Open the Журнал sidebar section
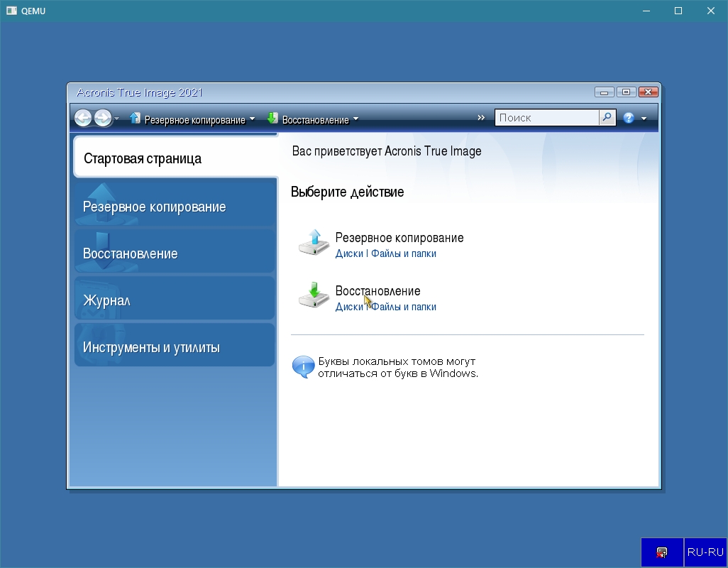The width and height of the screenshot is (728, 568). click(175, 299)
